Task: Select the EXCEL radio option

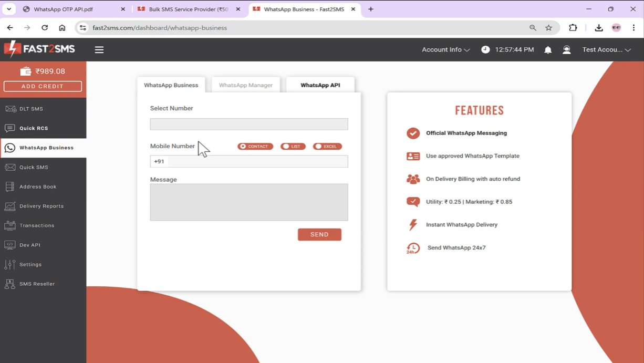Action: (327, 147)
